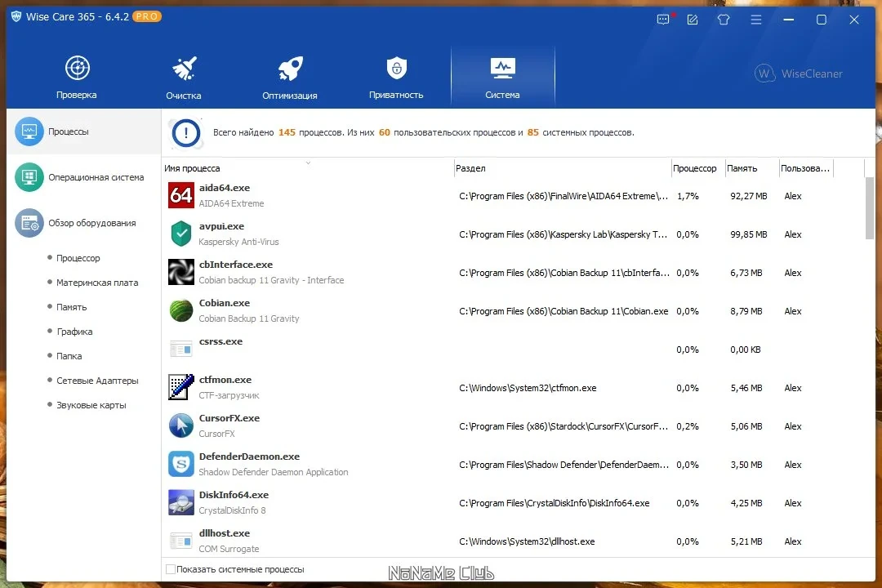Open Операционная система in the sidebar

[x=84, y=177]
